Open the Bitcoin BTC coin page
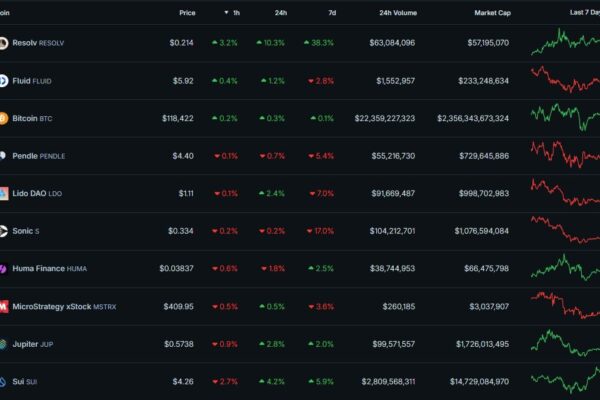The image size is (600, 400). [x=32, y=118]
